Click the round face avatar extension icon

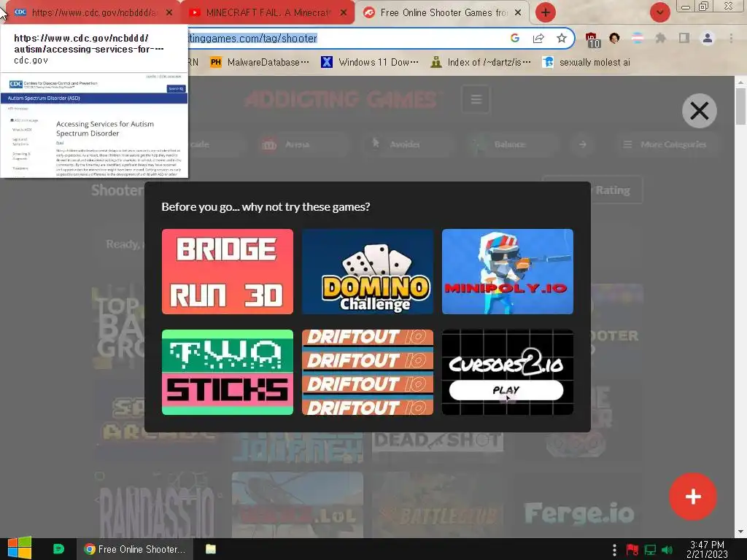(x=614, y=38)
